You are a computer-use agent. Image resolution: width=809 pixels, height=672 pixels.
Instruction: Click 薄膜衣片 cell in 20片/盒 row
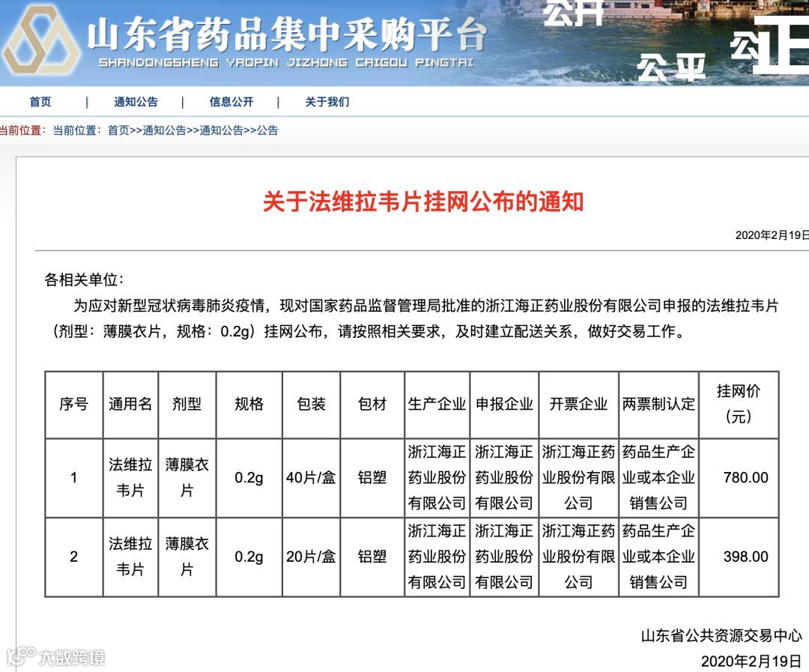click(187, 557)
